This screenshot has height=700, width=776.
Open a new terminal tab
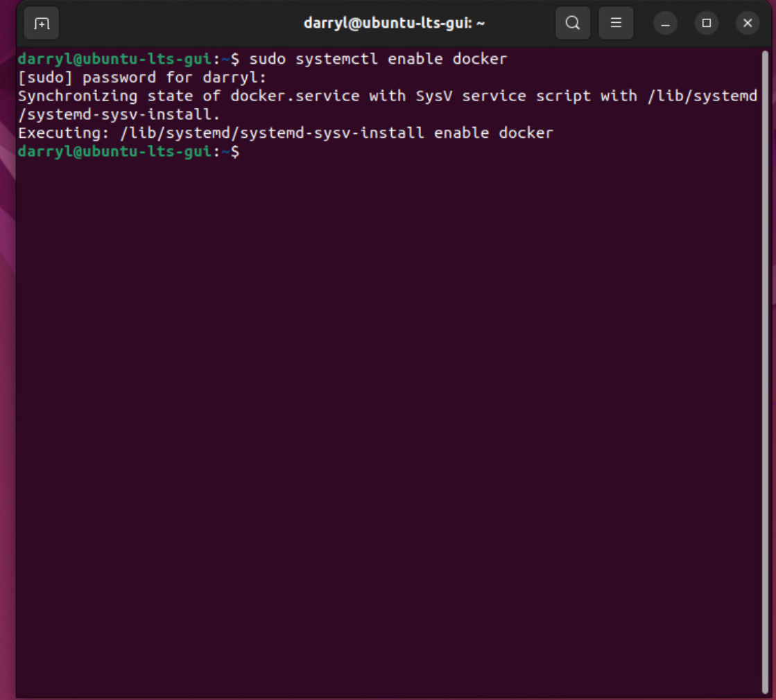click(42, 24)
